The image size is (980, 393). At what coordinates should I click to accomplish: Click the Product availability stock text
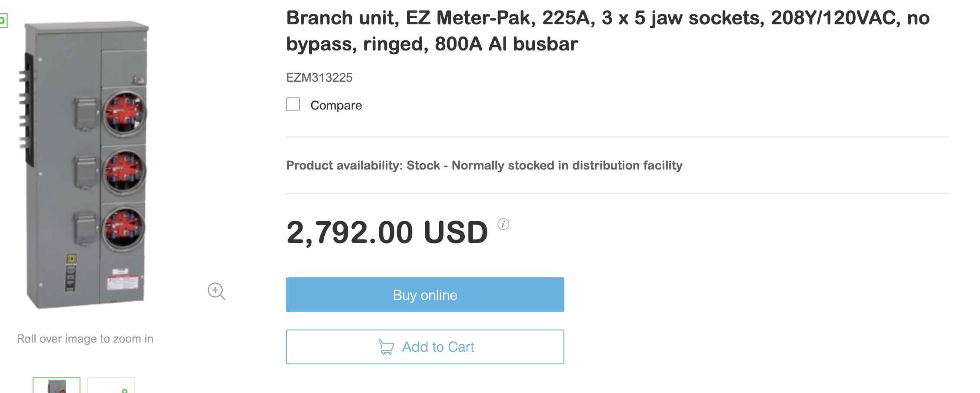pos(484,165)
